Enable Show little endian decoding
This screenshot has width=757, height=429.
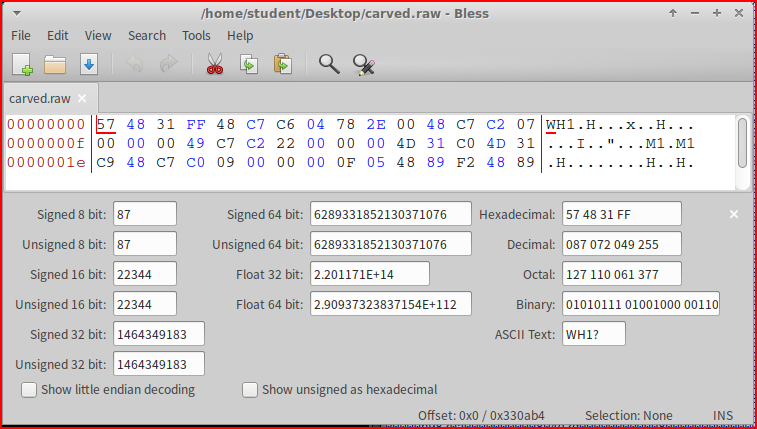point(29,390)
